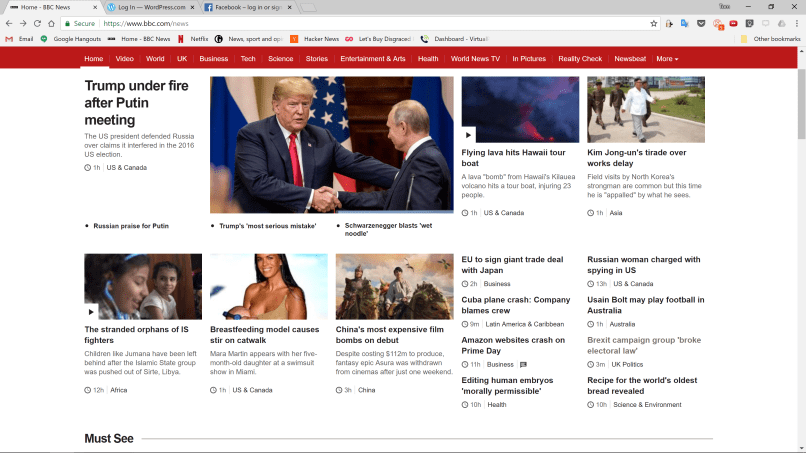806x453 pixels.
Task: Open the Dashboard - Virtual bookmark
Action: (x=454, y=39)
